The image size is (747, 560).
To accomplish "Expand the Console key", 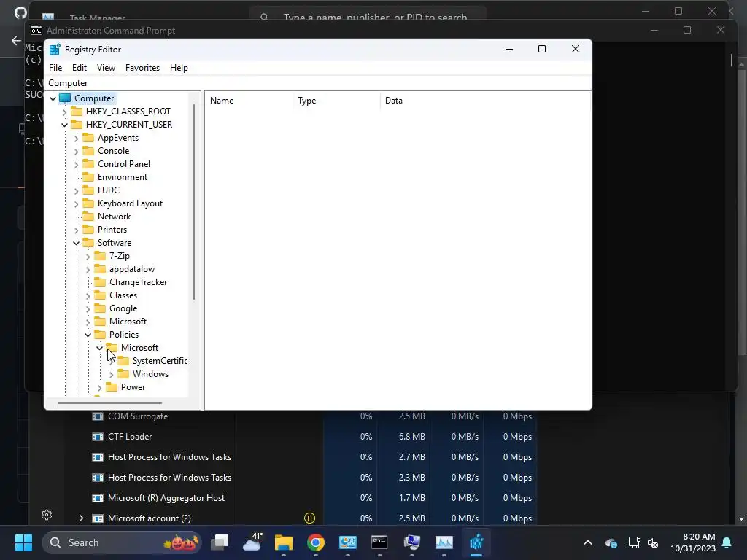I will click(x=76, y=152).
